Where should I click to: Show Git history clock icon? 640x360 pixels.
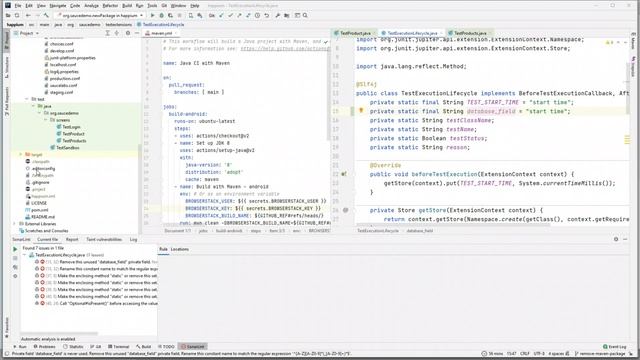(x=258, y=16)
